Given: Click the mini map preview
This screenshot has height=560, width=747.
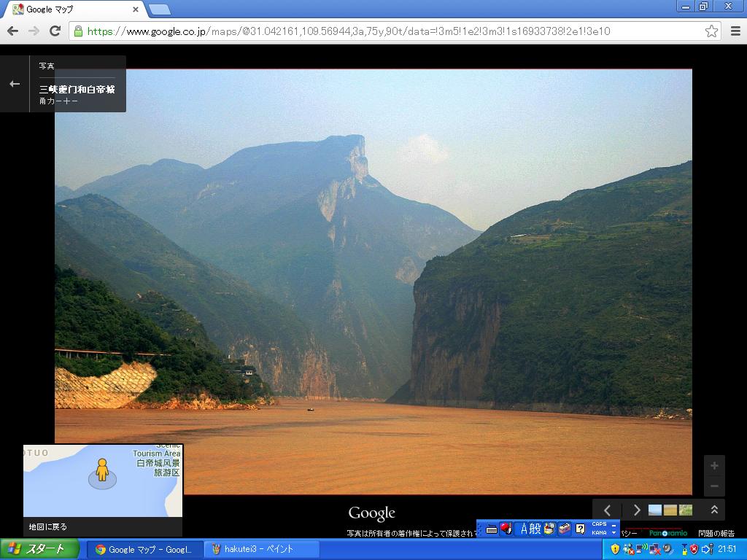Looking at the screenshot, I should pos(103,481).
